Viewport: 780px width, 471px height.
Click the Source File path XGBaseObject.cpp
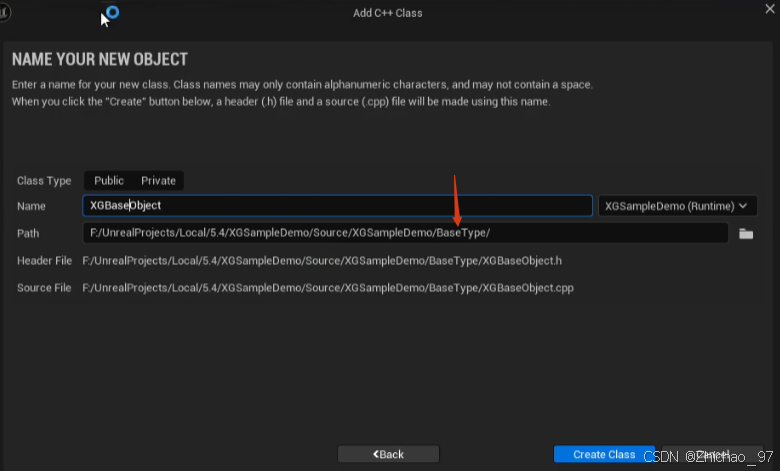click(x=327, y=288)
